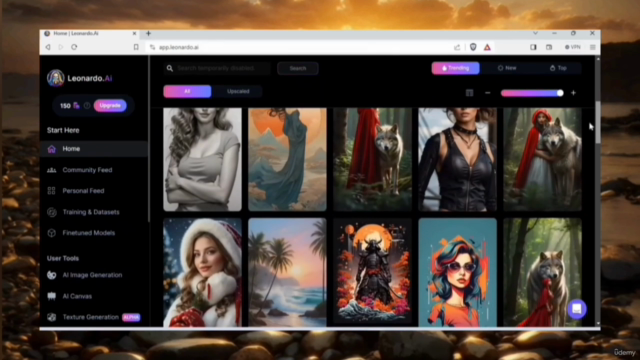Click the share icon in address bar
This screenshot has width=640, height=360.
457,47
